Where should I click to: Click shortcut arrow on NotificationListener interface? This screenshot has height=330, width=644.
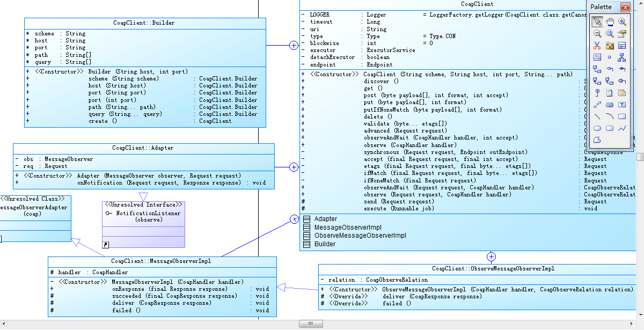pyautogui.click(x=105, y=245)
